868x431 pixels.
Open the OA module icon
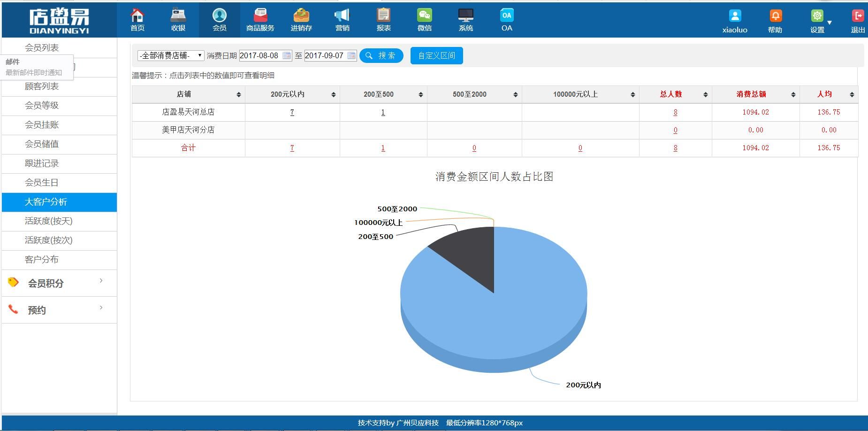507,15
